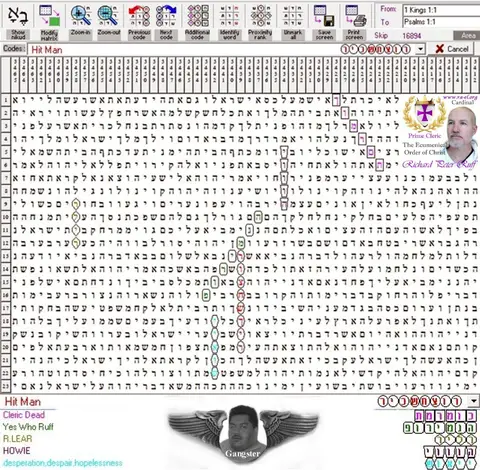Viewport: 480px width, 470px height.
Task: Click the Zoom-out magnifier icon
Action: [x=109, y=16]
